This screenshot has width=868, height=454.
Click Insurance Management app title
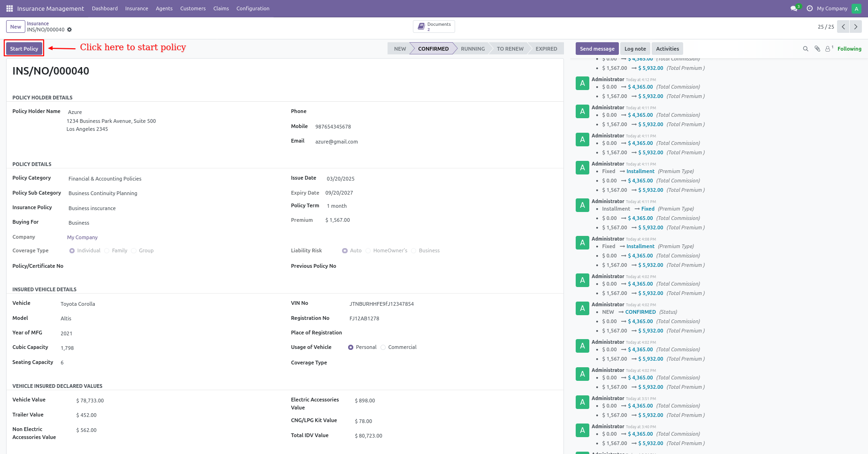coord(51,8)
